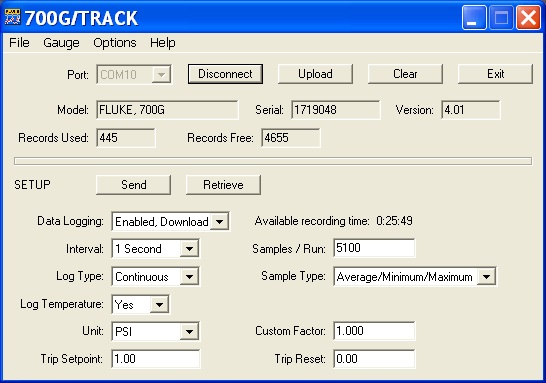Viewport: 546px width, 383px height.
Task: Click the Custom Factor field
Action: pyautogui.click(x=374, y=331)
